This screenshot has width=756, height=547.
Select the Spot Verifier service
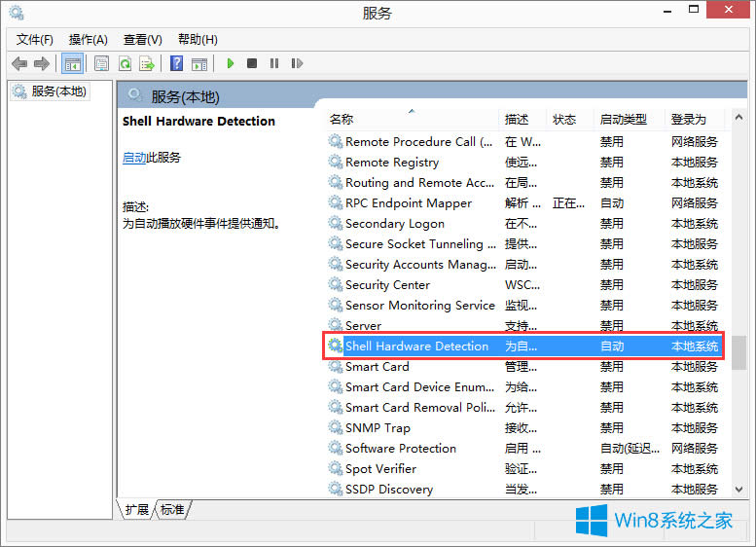click(380, 469)
